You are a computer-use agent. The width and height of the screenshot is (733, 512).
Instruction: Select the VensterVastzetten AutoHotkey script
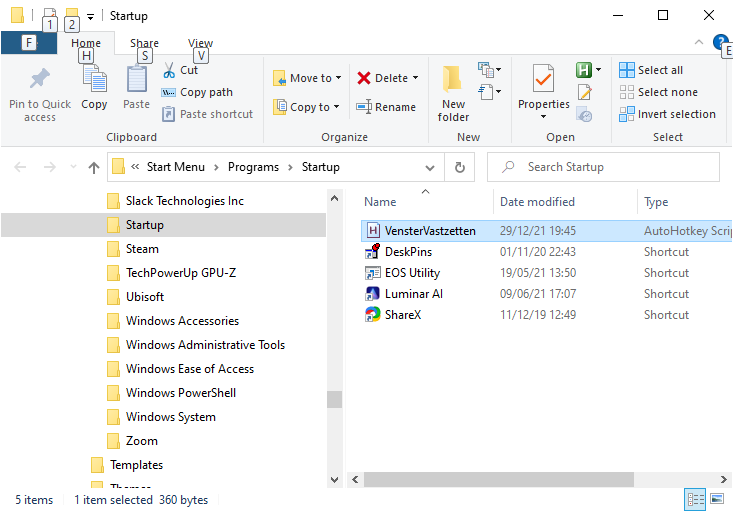click(x=546, y=231)
